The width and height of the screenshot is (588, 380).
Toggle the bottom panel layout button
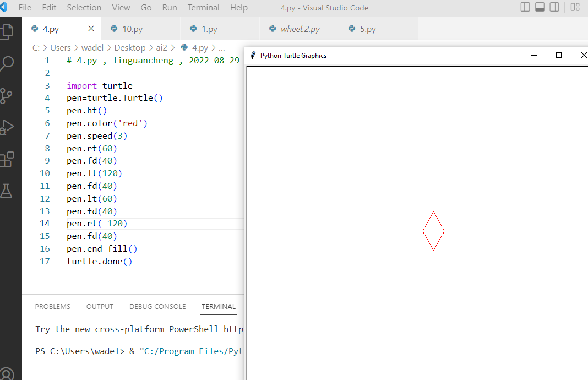pos(540,8)
